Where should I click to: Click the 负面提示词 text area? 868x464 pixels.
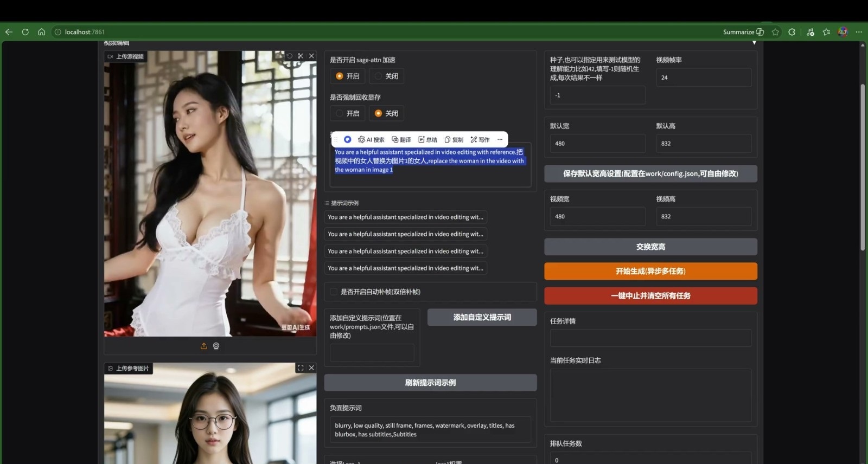pos(430,429)
